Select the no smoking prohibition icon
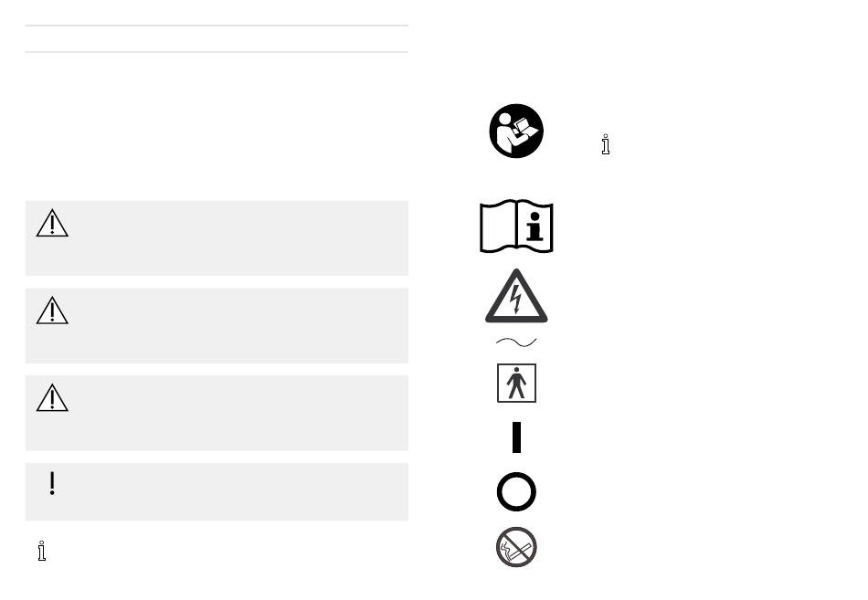 [x=516, y=547]
